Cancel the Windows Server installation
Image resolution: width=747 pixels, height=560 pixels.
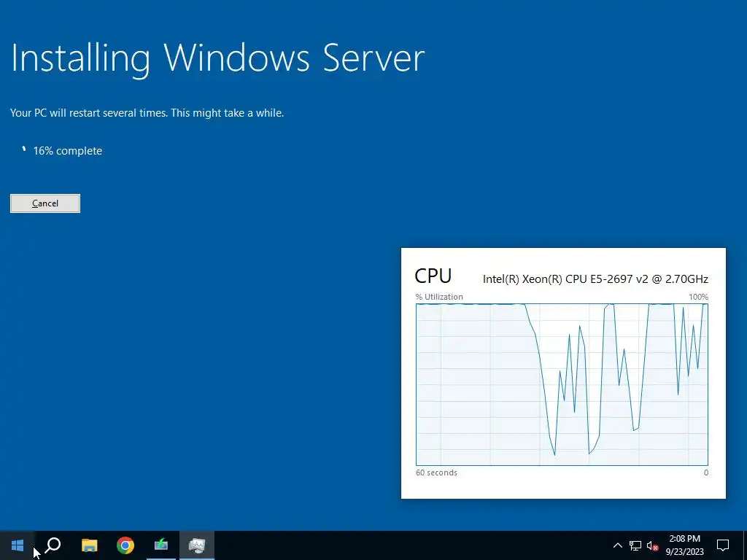(45, 203)
